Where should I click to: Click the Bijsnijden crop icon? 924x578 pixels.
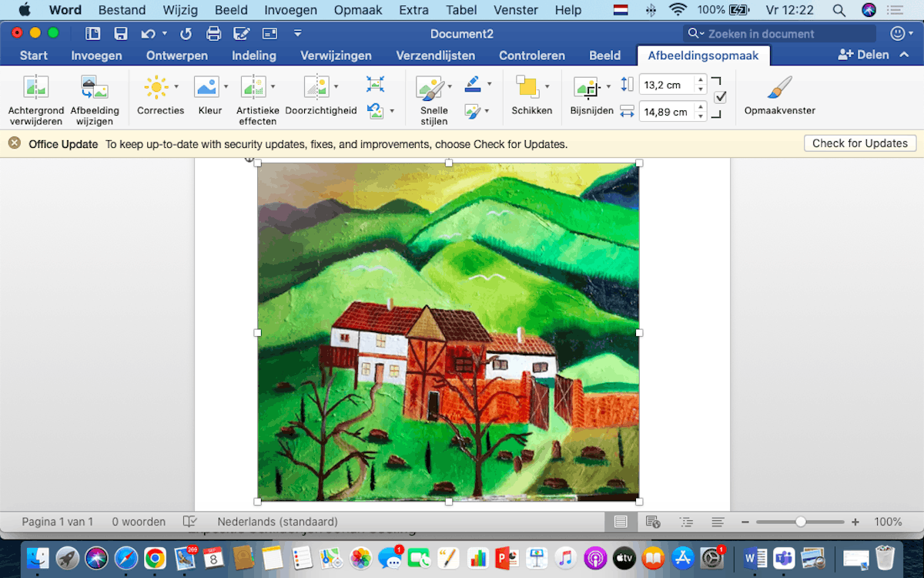[x=587, y=88]
